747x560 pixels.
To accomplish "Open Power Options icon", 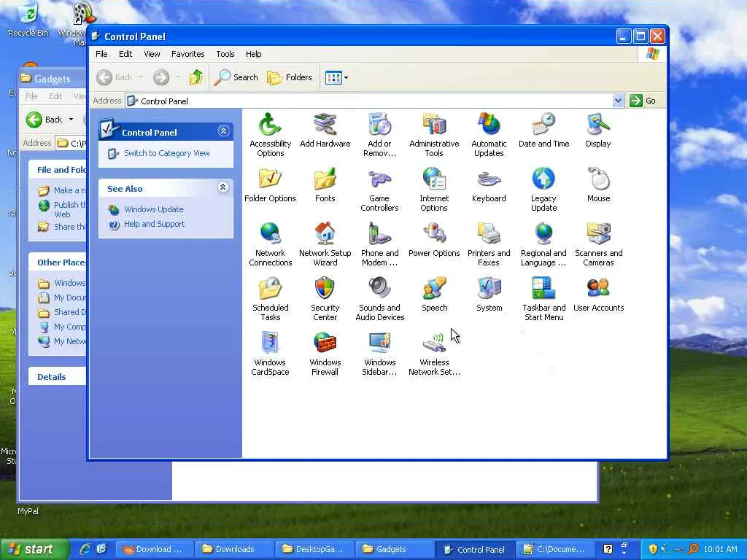I will click(x=434, y=240).
